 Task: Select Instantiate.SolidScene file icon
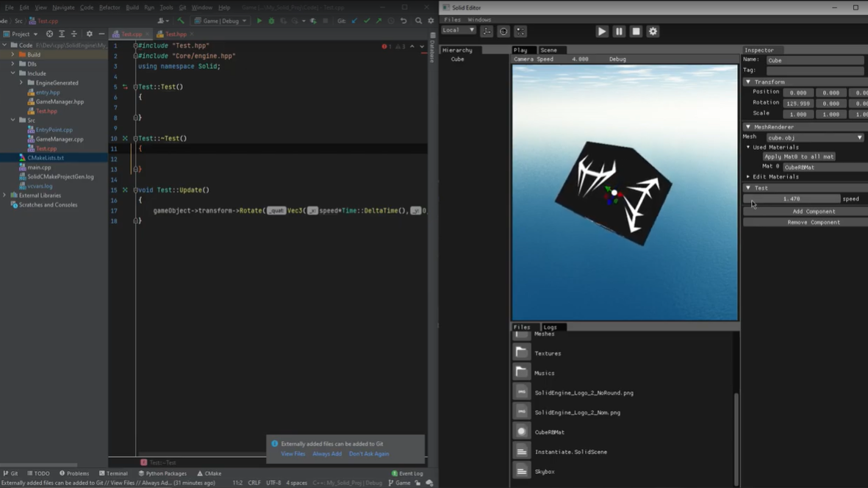tap(521, 451)
